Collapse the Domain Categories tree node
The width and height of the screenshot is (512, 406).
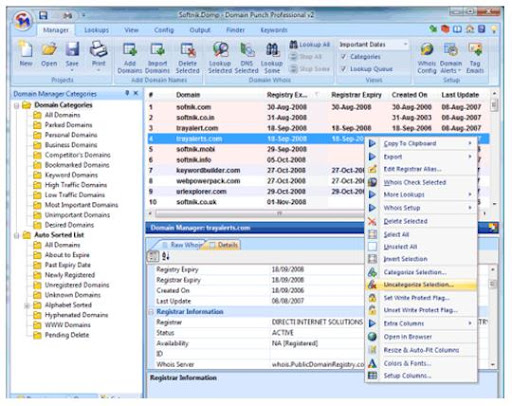(17, 106)
